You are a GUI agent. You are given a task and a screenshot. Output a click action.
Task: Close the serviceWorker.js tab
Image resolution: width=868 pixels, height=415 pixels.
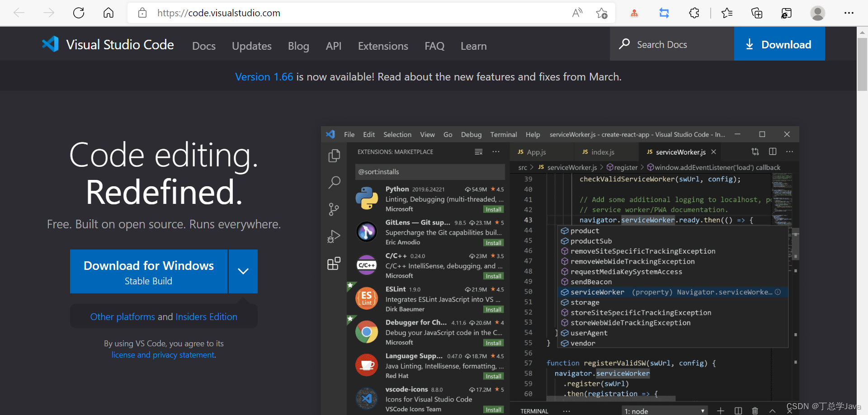tap(713, 152)
